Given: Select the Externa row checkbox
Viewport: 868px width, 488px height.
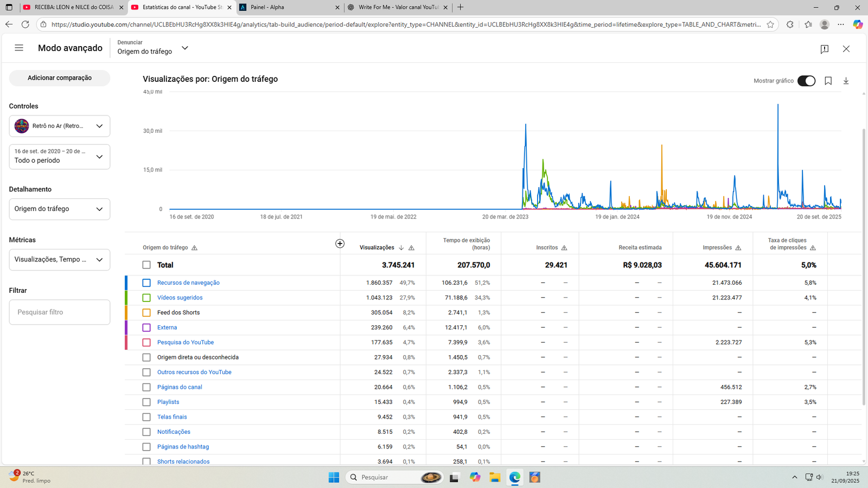Looking at the screenshot, I should [x=146, y=328].
